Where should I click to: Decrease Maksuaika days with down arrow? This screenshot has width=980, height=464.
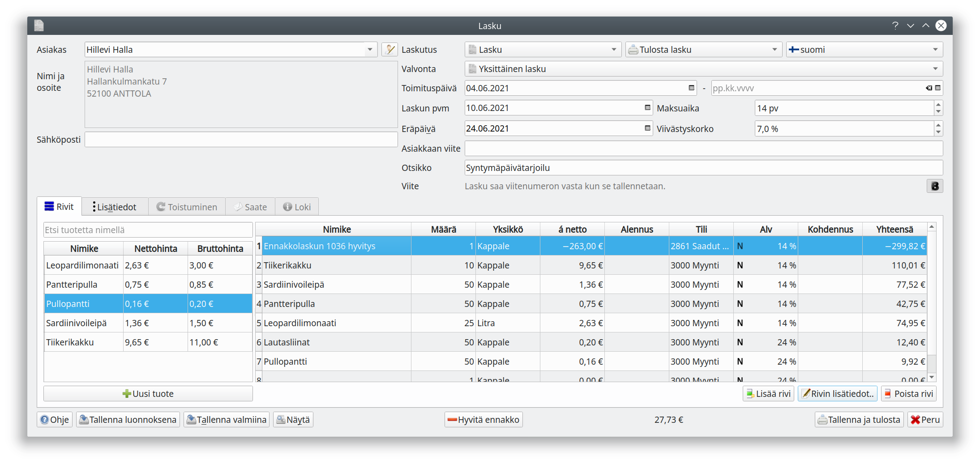tap(938, 112)
